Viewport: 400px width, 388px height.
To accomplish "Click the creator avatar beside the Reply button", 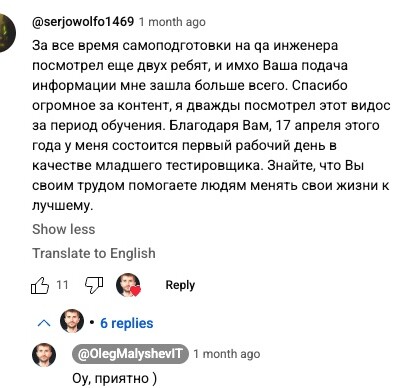I will click(x=128, y=285).
